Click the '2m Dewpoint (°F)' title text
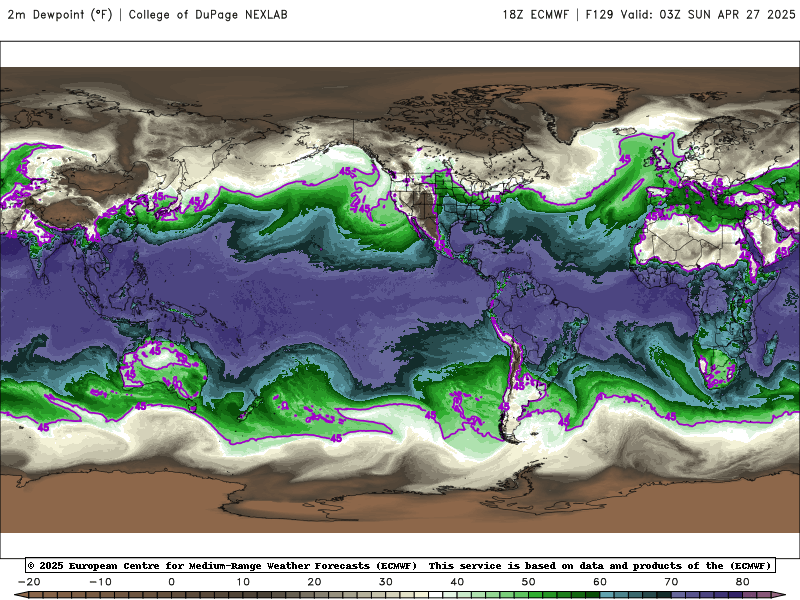 pos(60,14)
